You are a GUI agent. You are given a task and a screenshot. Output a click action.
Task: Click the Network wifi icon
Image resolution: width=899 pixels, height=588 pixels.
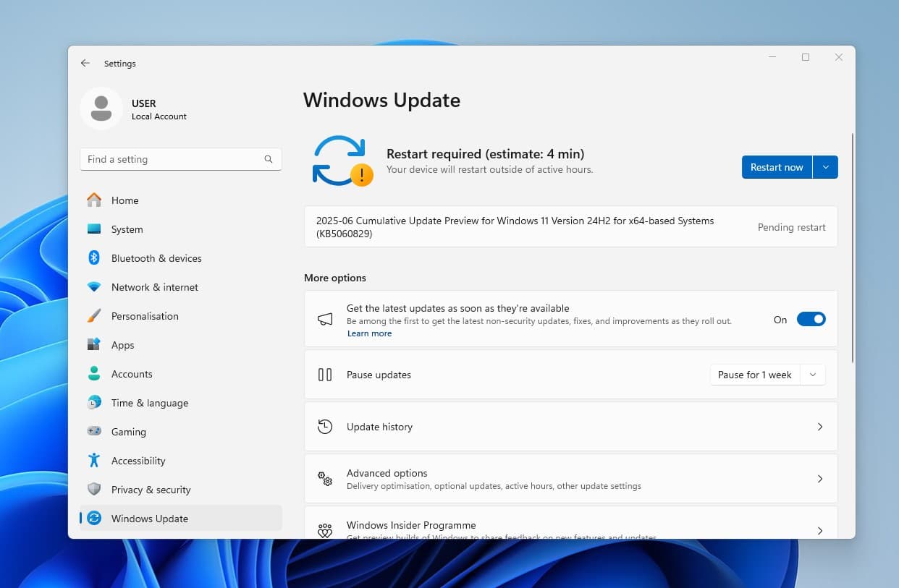click(94, 287)
